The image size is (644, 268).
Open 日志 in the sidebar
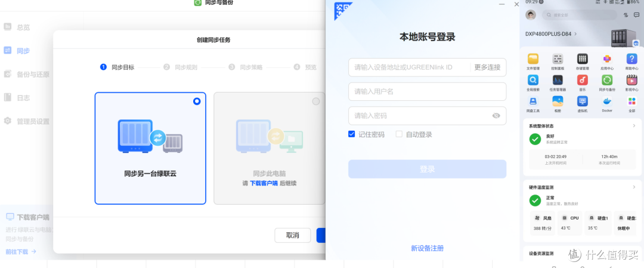pyautogui.click(x=17, y=98)
